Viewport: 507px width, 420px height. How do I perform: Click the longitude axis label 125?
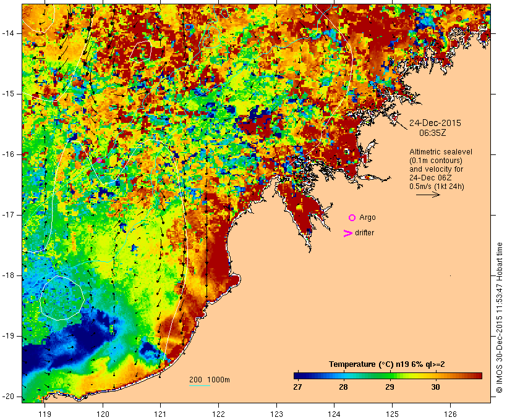click(393, 414)
